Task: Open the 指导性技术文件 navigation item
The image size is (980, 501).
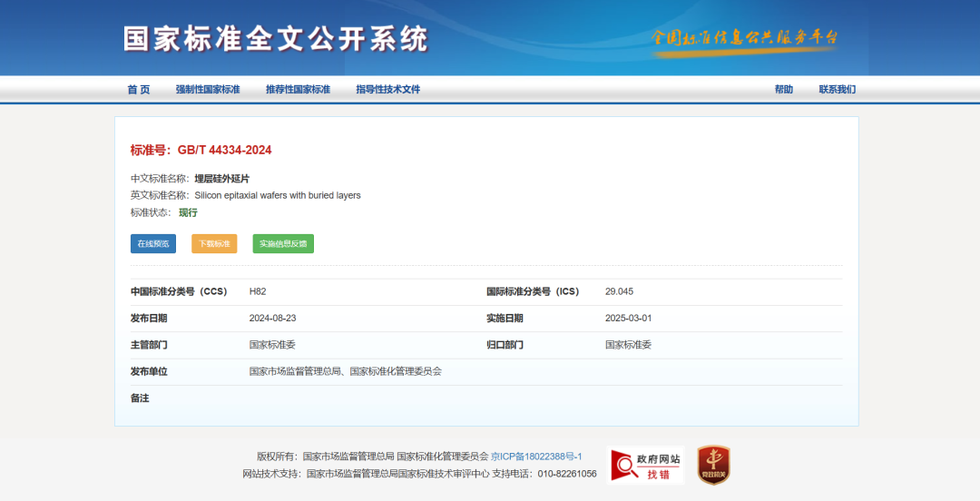Action: (x=387, y=90)
